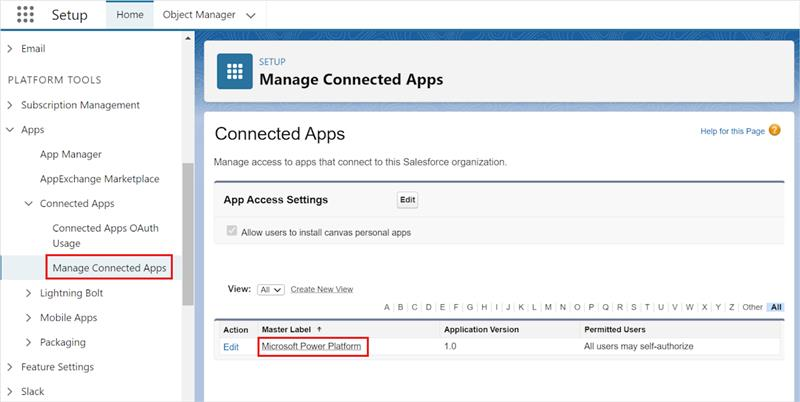Filter list by letter A
The height and width of the screenshot is (402, 800).
point(387,307)
